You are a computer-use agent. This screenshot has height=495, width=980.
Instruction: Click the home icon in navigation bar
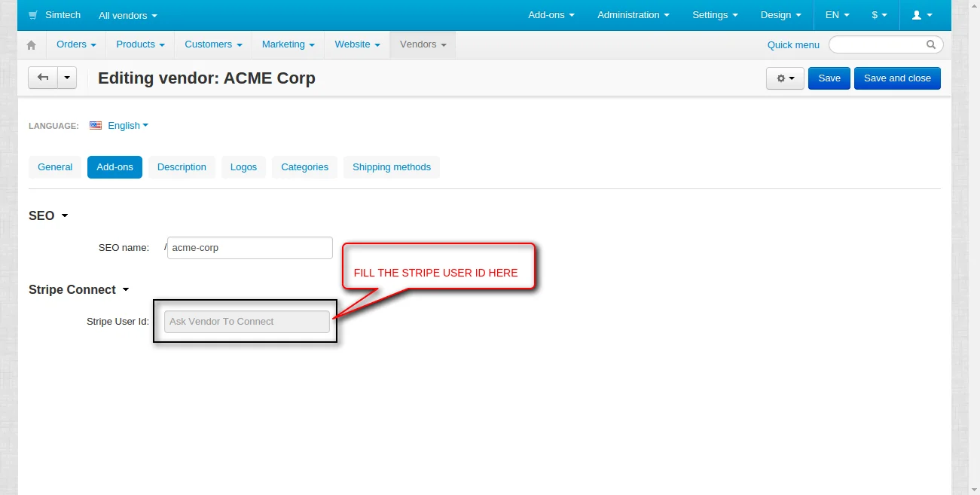point(31,45)
